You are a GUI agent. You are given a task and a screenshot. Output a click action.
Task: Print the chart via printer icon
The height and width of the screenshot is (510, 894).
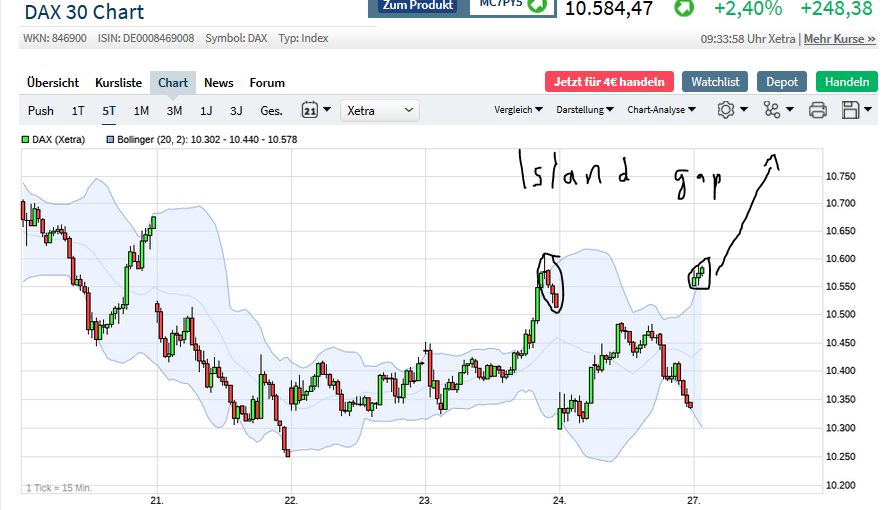click(818, 110)
